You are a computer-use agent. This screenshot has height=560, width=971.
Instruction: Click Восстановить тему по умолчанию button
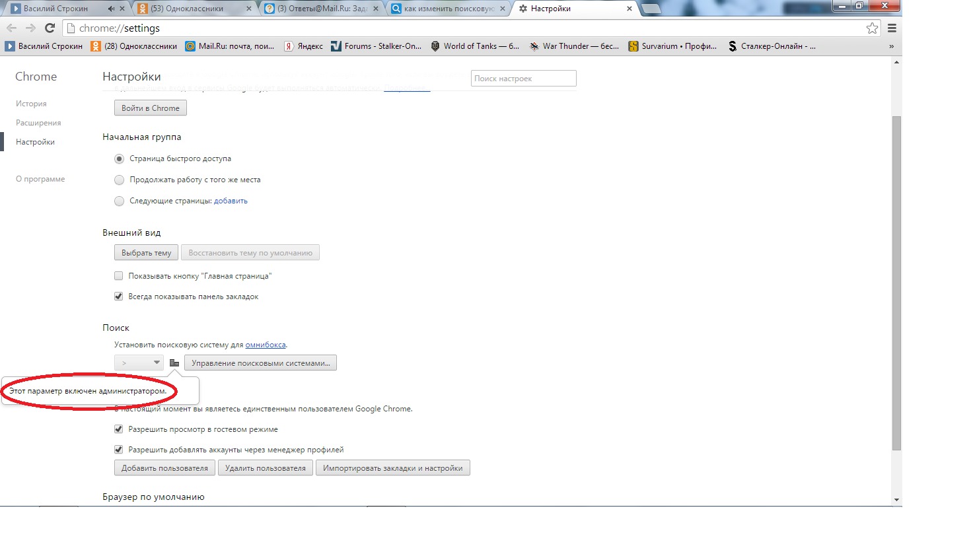click(x=250, y=253)
